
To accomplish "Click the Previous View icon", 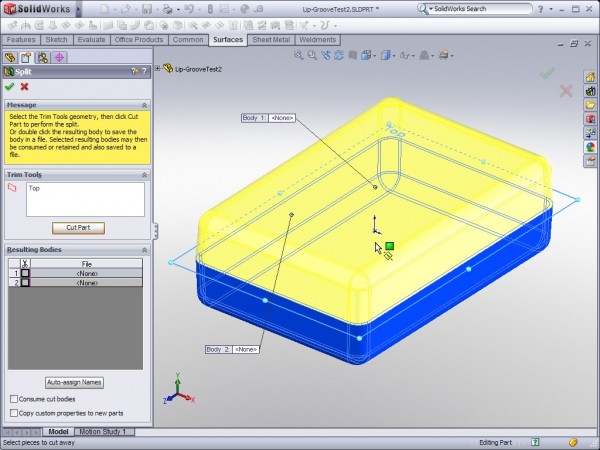I will tap(326, 55).
